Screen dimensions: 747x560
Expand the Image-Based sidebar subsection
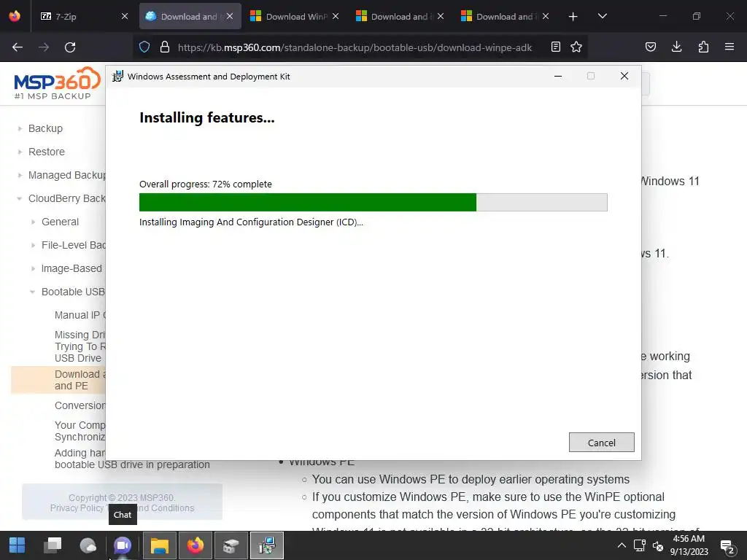coord(33,268)
